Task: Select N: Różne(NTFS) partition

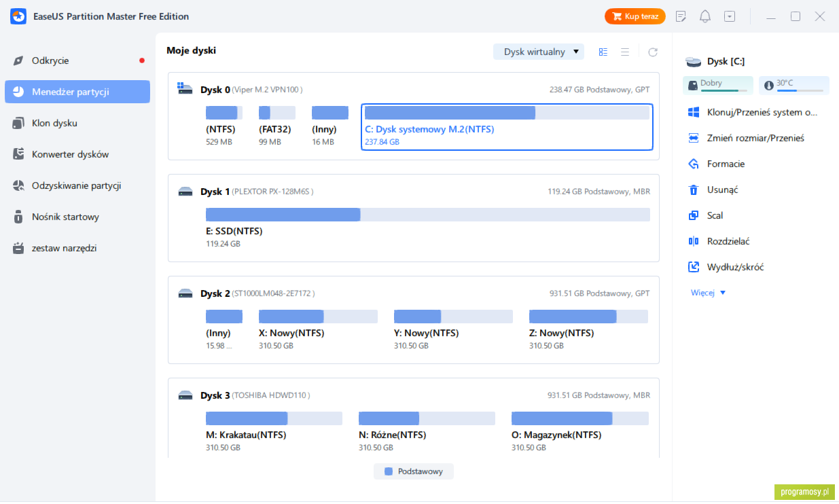Action: tap(427, 432)
